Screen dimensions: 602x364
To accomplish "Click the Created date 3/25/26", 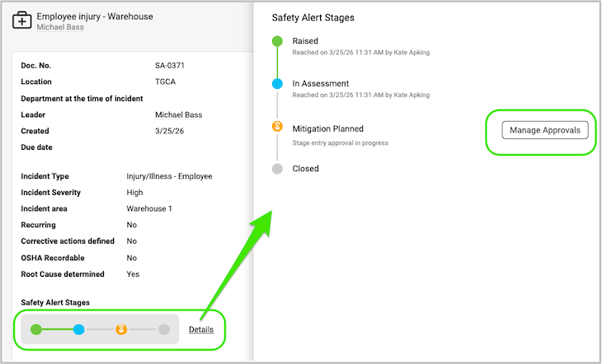I will coord(169,131).
